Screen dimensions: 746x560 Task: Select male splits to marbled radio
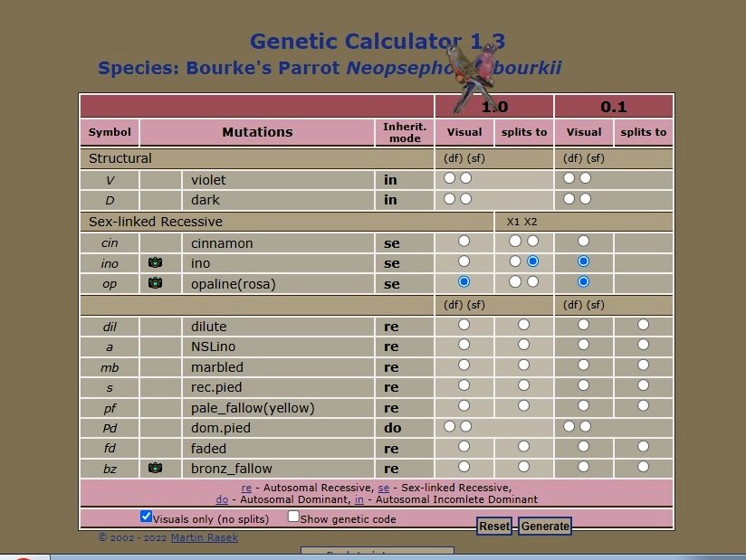523,365
